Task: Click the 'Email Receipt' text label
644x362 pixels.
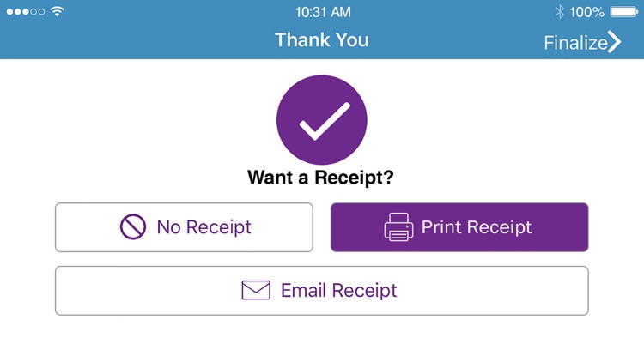Action: tap(339, 291)
